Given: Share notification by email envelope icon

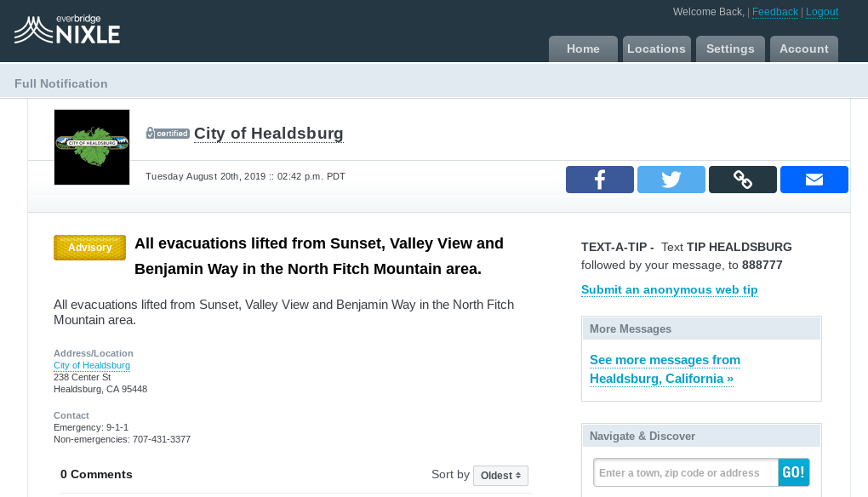Looking at the screenshot, I should pyautogui.click(x=814, y=180).
